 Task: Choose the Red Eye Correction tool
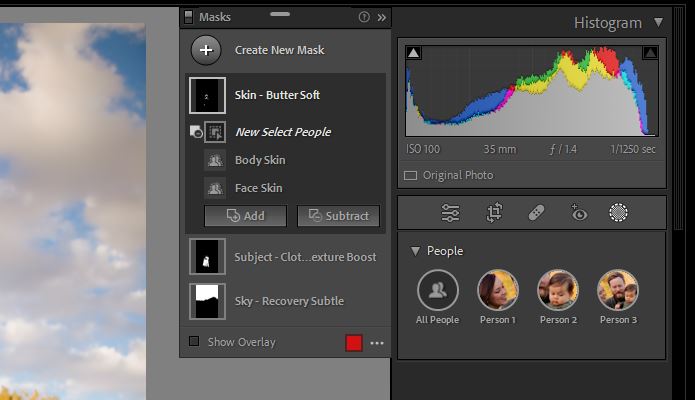click(x=578, y=212)
